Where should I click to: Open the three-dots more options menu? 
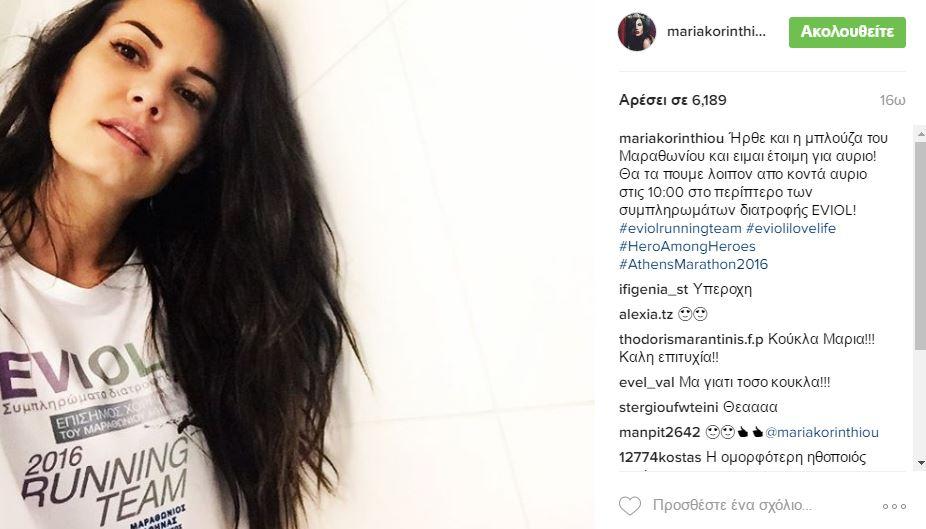point(894,507)
